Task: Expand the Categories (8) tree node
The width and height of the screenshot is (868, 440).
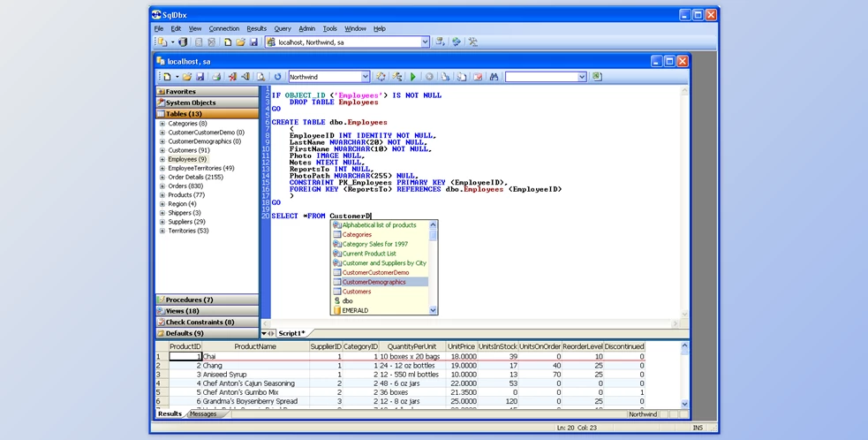Action: click(162, 124)
